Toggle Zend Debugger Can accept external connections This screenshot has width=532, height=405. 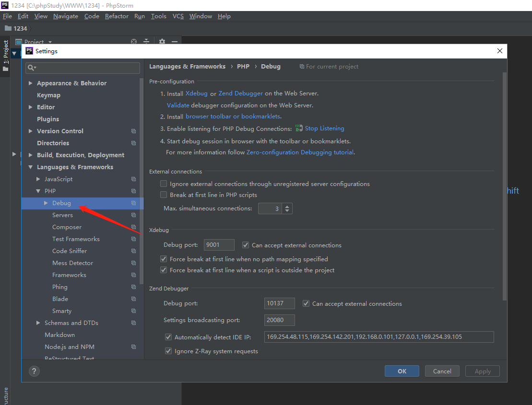[x=306, y=303]
